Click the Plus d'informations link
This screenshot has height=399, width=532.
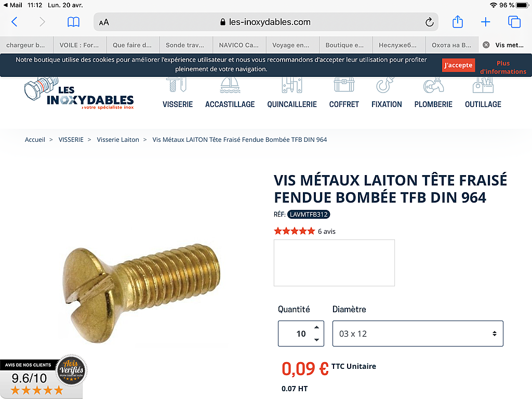(503, 67)
